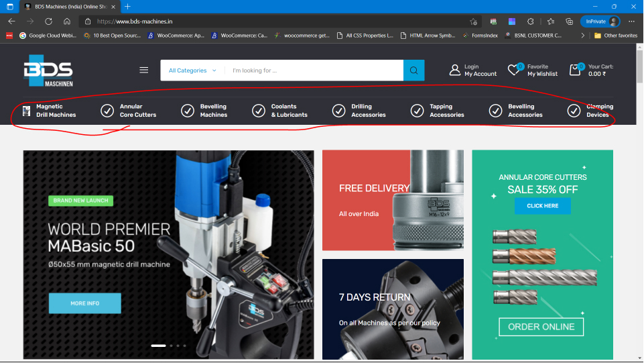Screen dimensions: 644x363
Task: Open the hamburger menu icon
Action: pyautogui.click(x=144, y=70)
